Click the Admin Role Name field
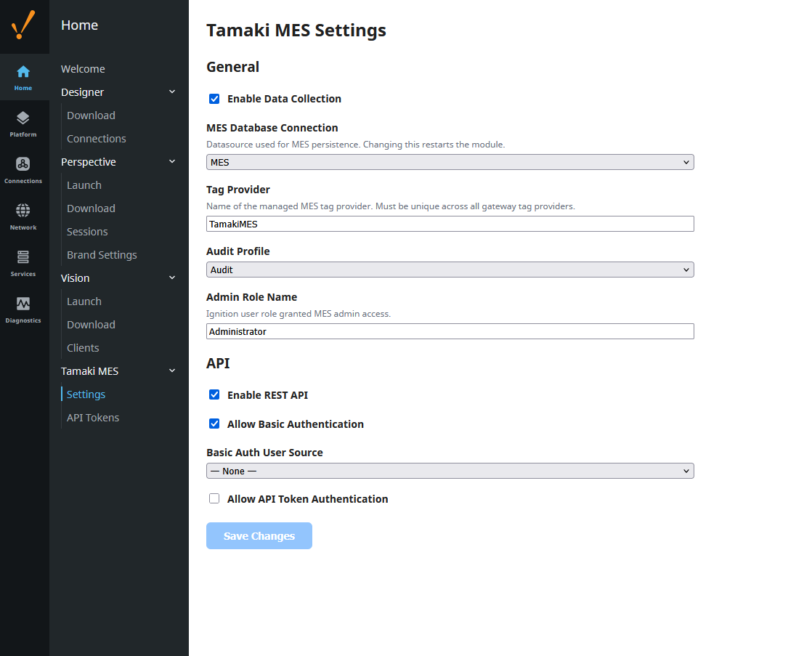Image resolution: width=812 pixels, height=656 pixels. point(450,331)
